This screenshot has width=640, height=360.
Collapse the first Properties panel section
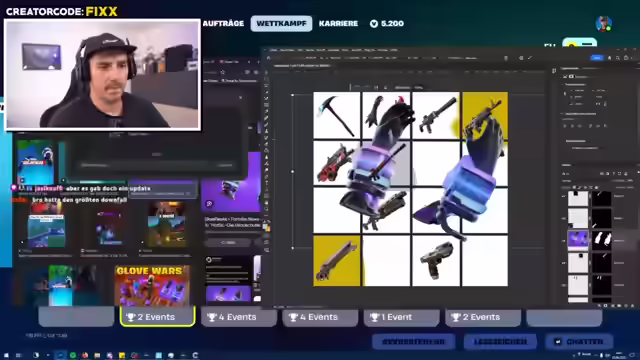click(x=563, y=84)
